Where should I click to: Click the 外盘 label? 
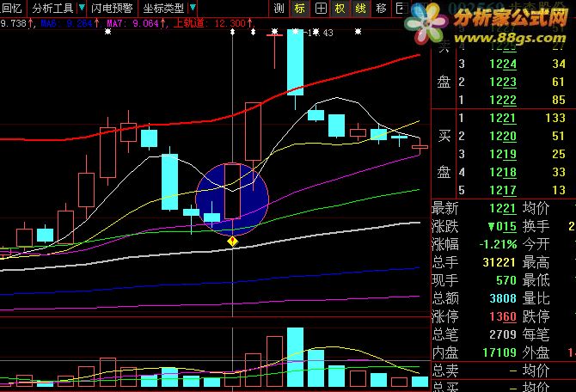536,352
